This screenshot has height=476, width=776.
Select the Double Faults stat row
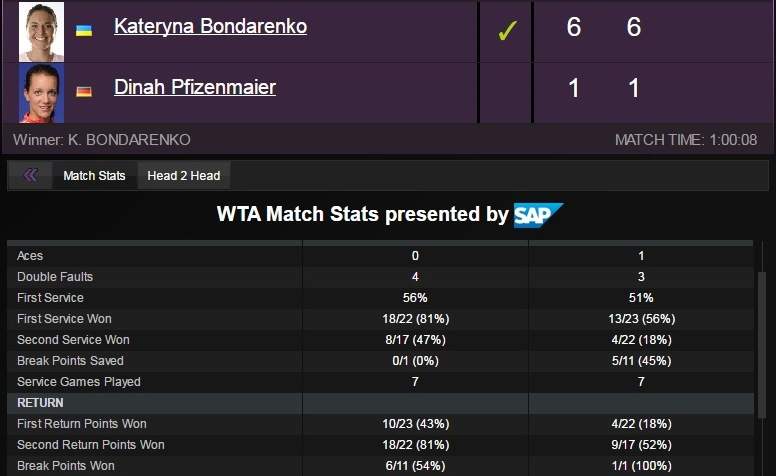[55, 277]
